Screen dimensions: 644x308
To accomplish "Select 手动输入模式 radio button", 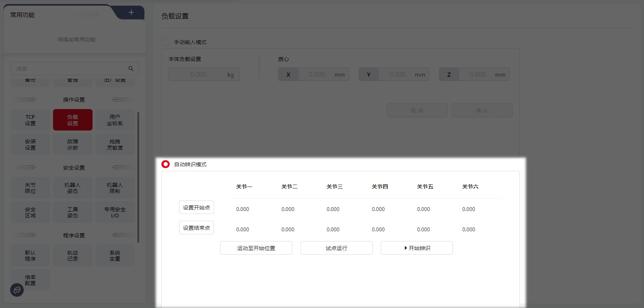I will [166, 42].
